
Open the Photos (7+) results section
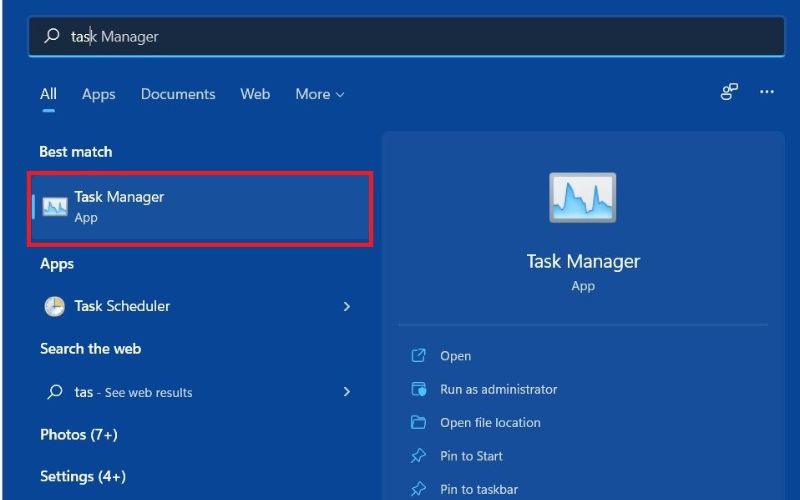coord(78,435)
